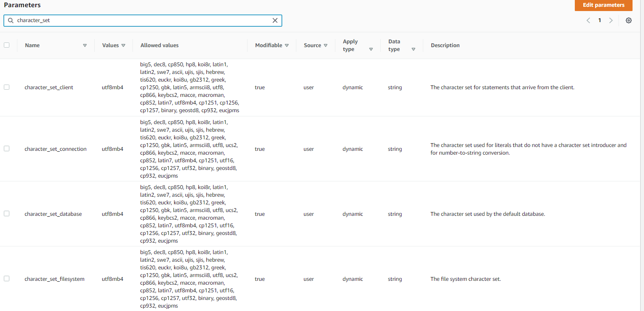Click the character_set_connection parameter name

(x=56, y=149)
